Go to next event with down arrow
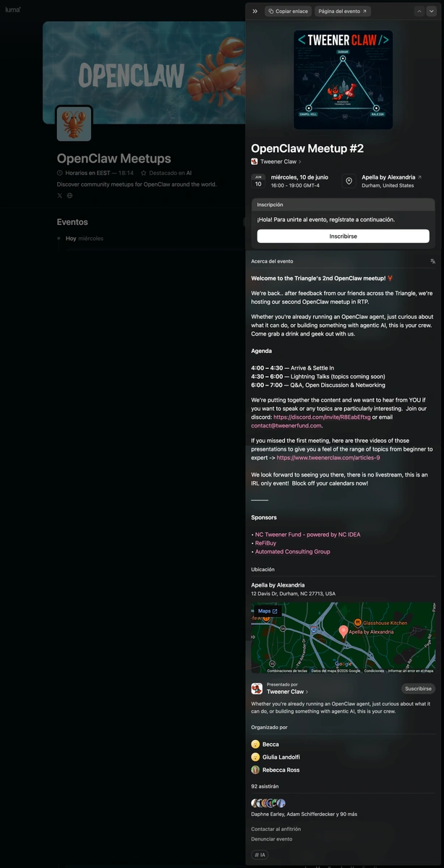This screenshot has height=868, width=444. point(431,12)
